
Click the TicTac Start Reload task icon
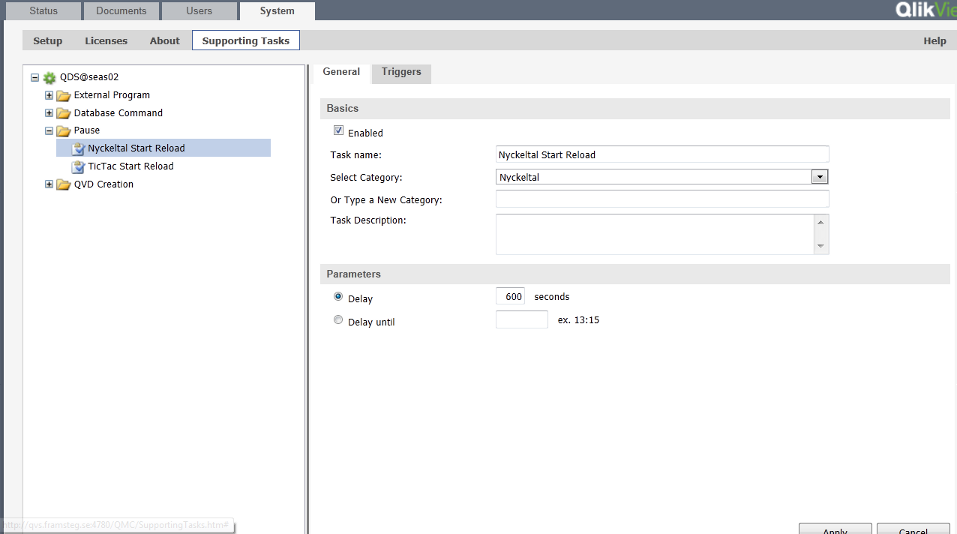pyautogui.click(x=78, y=167)
